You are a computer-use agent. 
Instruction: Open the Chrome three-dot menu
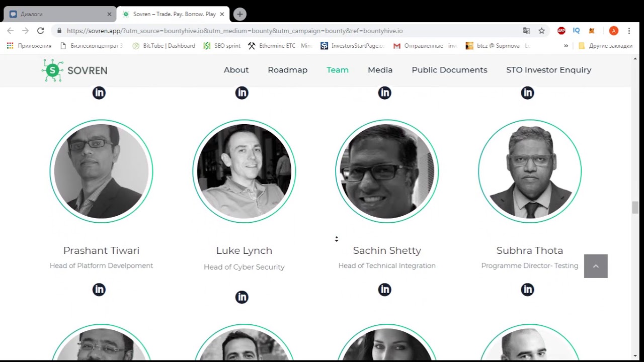pyautogui.click(x=629, y=31)
